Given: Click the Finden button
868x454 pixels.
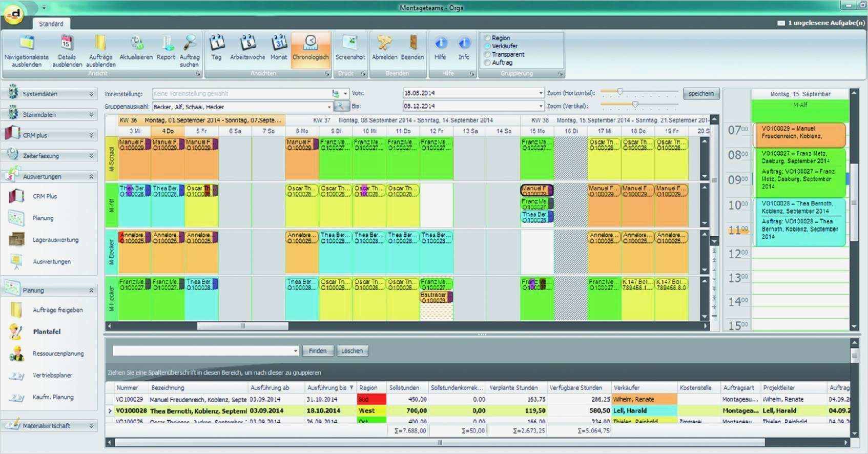Looking at the screenshot, I should 318,351.
